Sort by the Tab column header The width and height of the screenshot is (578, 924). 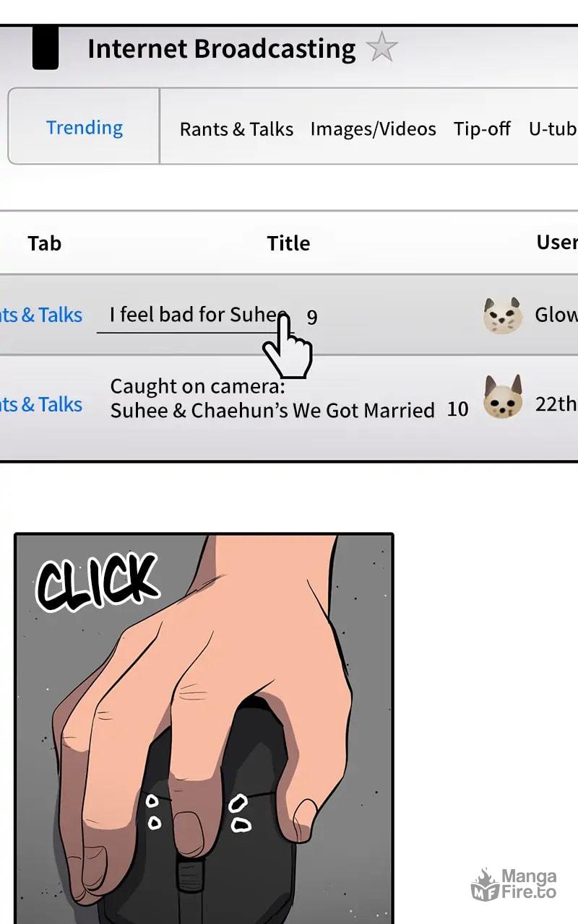(x=45, y=243)
